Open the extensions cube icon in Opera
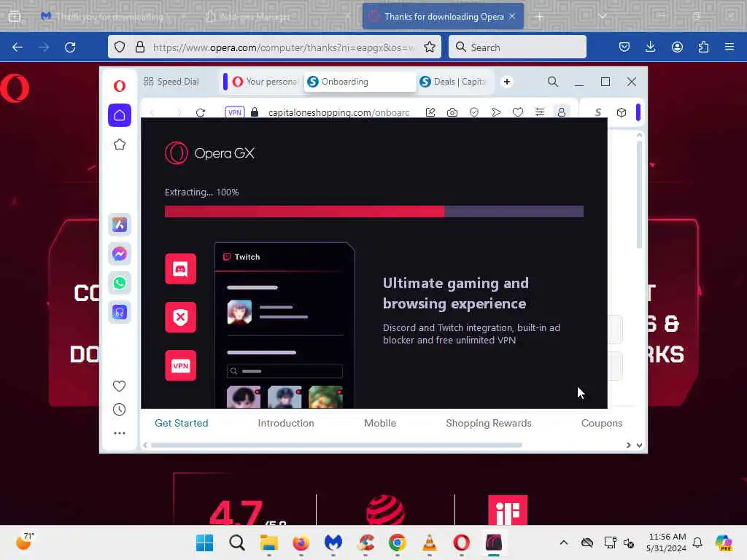This screenshot has height=560, width=747. click(x=622, y=112)
